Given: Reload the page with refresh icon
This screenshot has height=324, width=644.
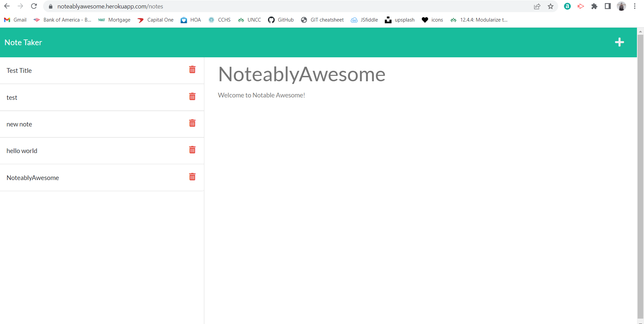Looking at the screenshot, I should click(x=34, y=6).
